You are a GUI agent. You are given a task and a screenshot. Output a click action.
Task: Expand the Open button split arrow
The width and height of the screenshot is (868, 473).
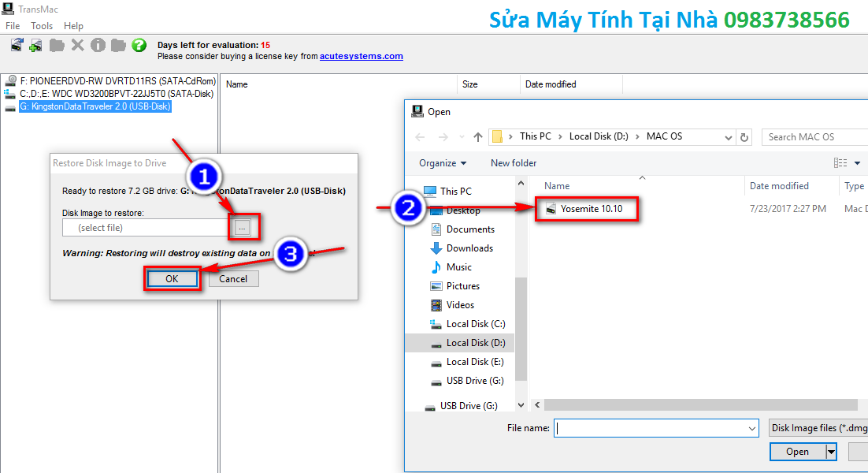pos(831,452)
